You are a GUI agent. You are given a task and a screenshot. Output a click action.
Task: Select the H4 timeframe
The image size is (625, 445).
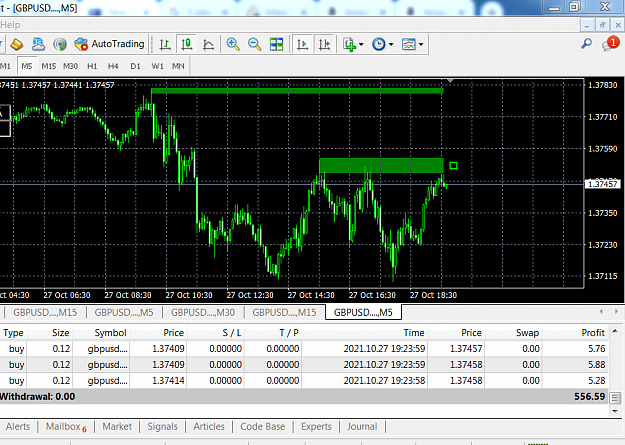(x=113, y=66)
